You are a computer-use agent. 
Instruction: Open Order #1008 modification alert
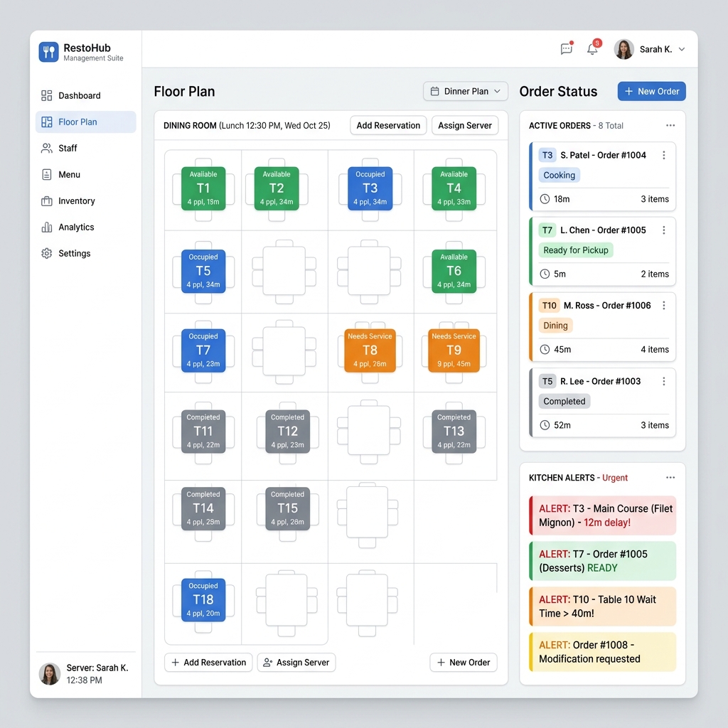pos(603,652)
